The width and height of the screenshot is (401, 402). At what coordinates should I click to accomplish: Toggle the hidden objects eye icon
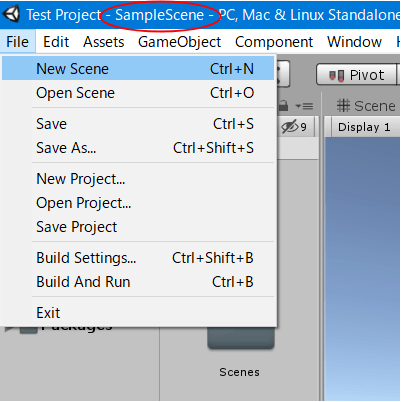(x=289, y=127)
